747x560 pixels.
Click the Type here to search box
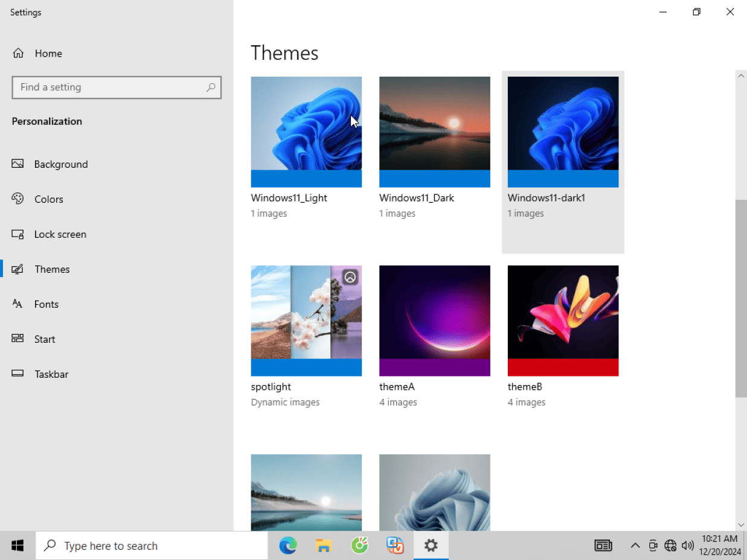[x=152, y=546]
